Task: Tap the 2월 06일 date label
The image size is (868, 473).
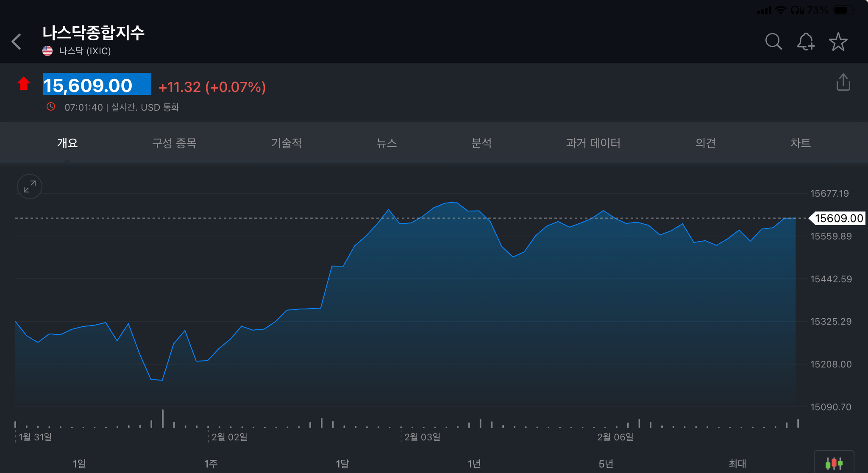Action: (x=615, y=437)
